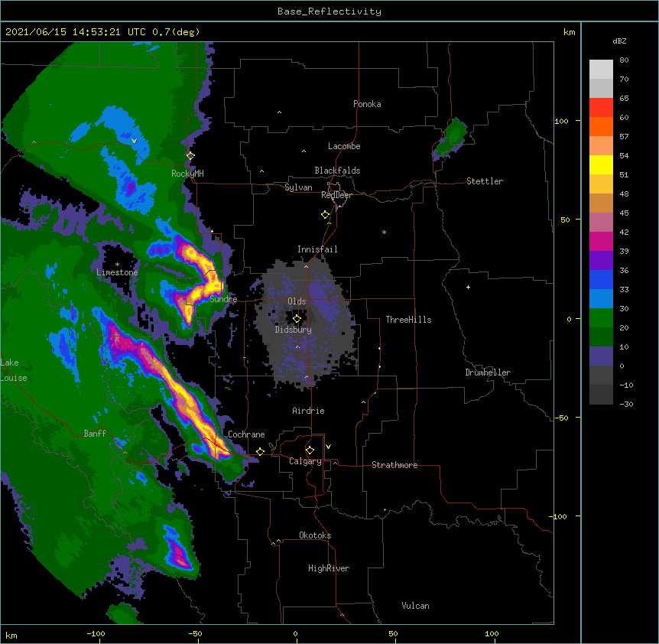Click the white plus marker northwest of Drumheller
This screenshot has height=644, width=659.
click(x=468, y=287)
